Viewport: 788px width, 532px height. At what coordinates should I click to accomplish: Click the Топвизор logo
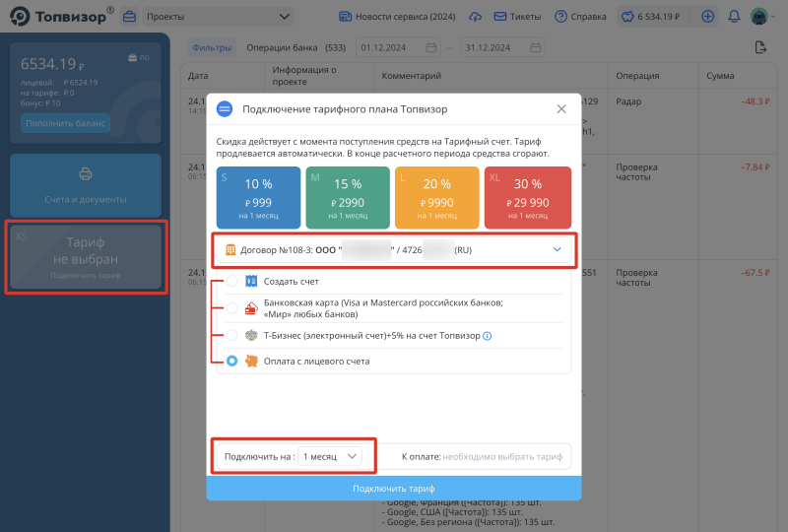tap(61, 16)
